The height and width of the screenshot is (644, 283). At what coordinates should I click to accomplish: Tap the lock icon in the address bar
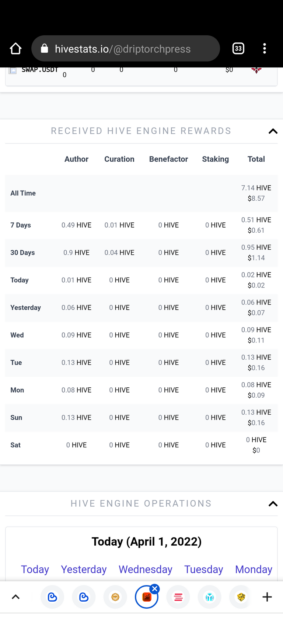point(45,48)
